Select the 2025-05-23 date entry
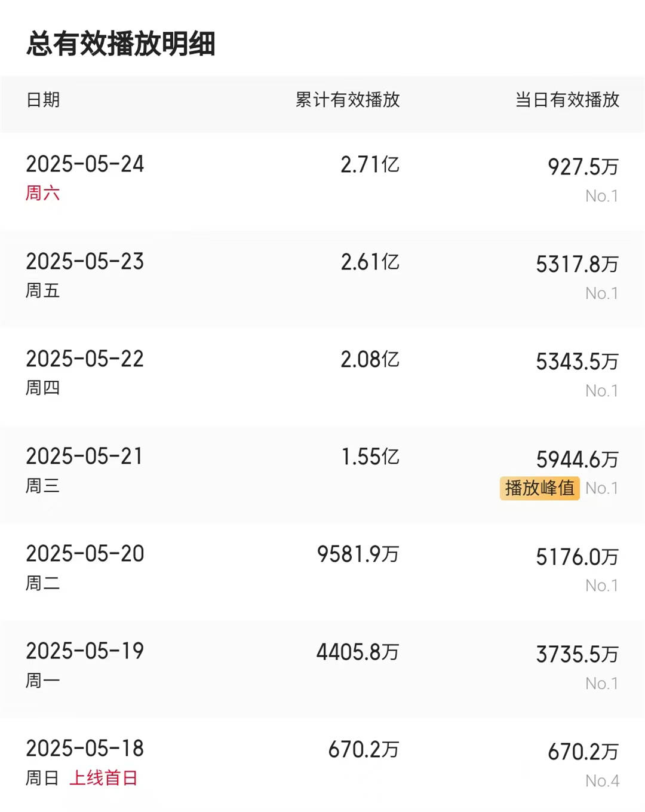 (85, 262)
